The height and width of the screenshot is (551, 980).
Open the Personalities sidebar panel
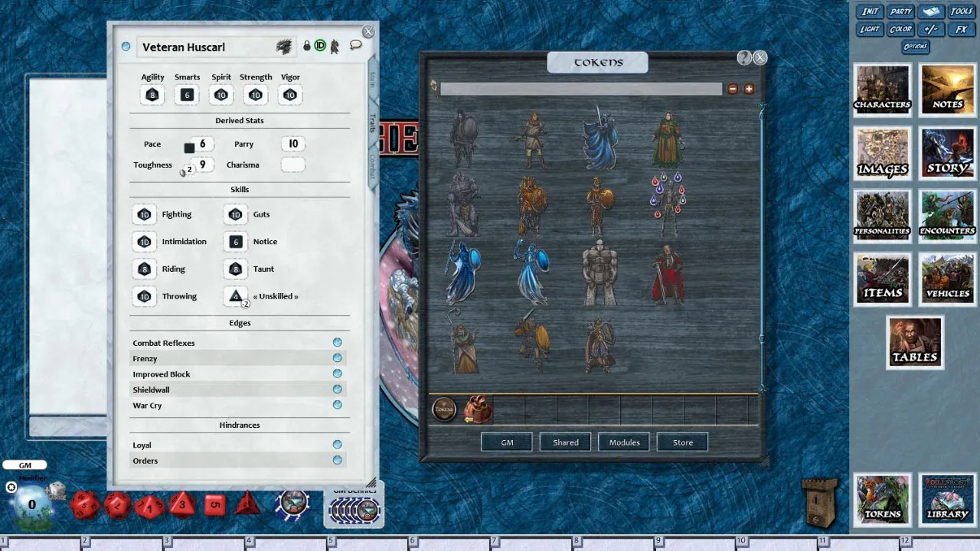click(x=883, y=216)
